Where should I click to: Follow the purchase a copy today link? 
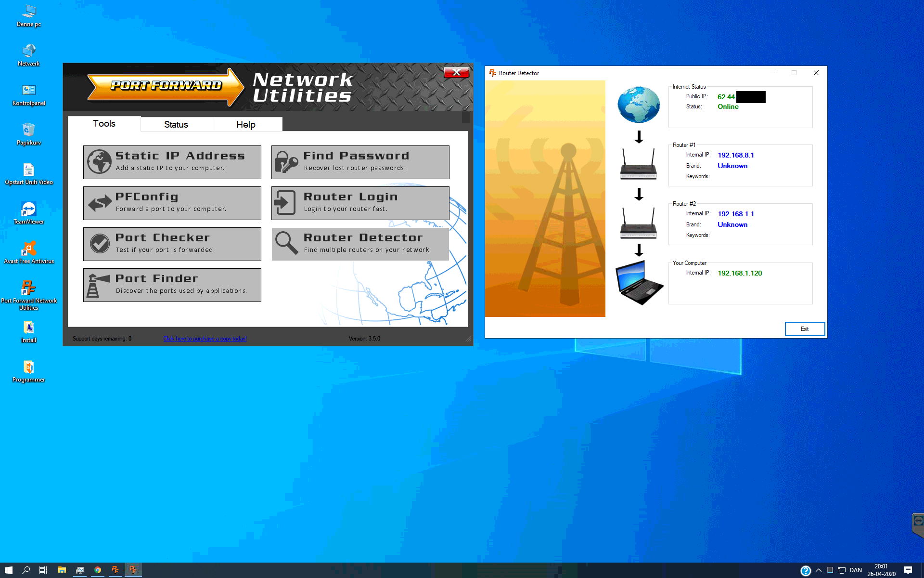pos(205,339)
